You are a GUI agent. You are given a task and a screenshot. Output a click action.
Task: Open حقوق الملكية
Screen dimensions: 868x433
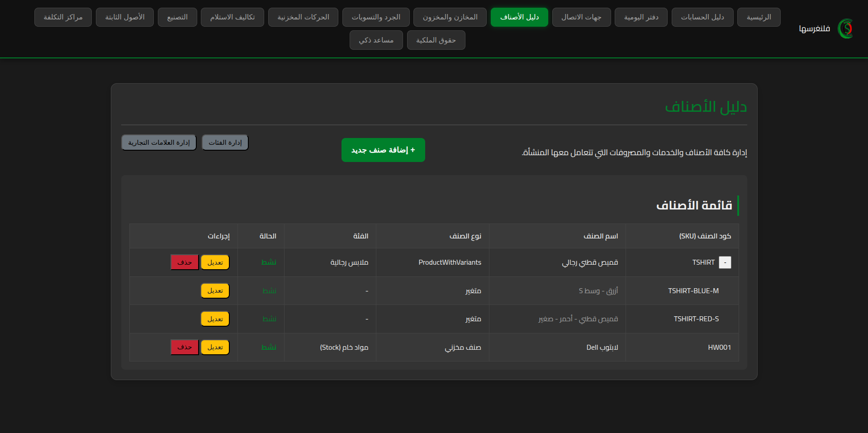tap(436, 40)
